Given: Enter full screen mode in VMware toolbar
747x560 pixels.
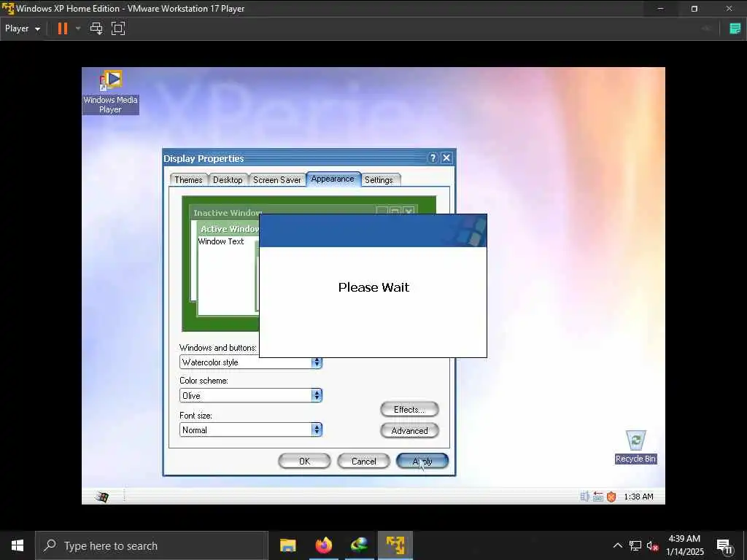Looking at the screenshot, I should [118, 28].
